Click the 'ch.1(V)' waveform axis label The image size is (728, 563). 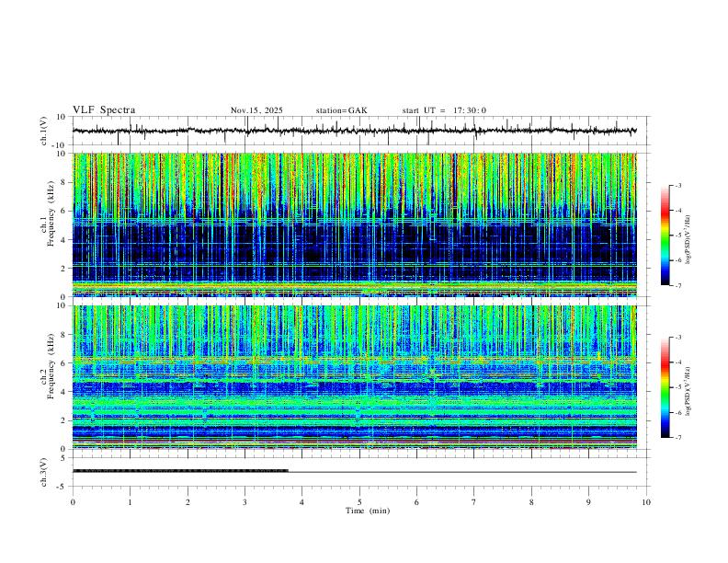click(44, 131)
